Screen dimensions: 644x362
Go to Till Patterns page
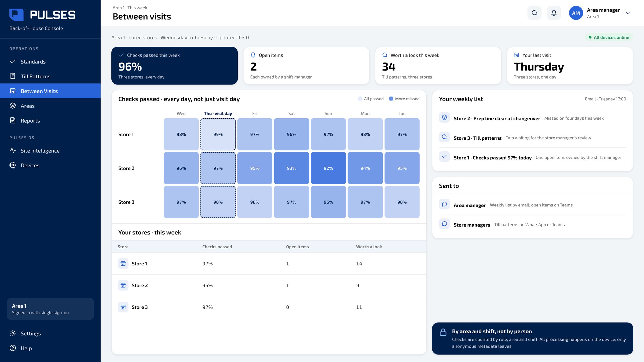coord(50,76)
